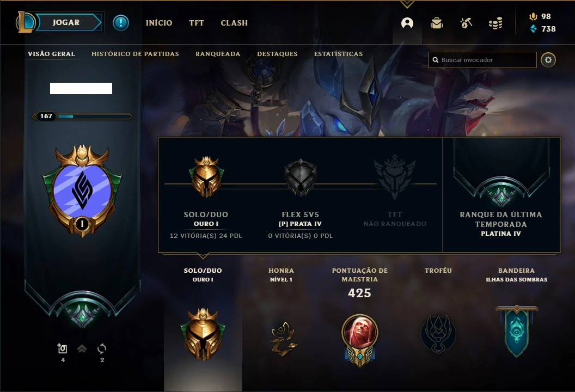Image resolution: width=575 pixels, height=392 pixels.
Task: Click the League of Legends logo icon
Action: click(x=25, y=22)
